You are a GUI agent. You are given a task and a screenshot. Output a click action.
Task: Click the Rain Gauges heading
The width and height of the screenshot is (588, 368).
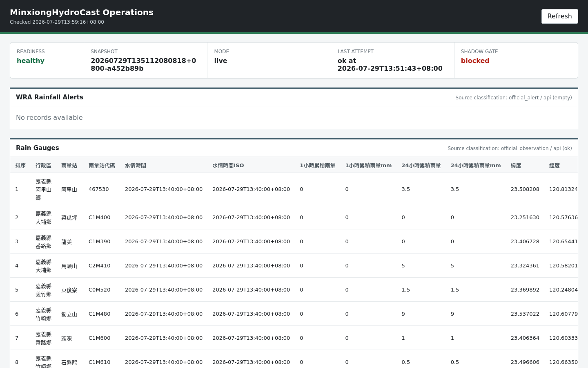click(38, 148)
